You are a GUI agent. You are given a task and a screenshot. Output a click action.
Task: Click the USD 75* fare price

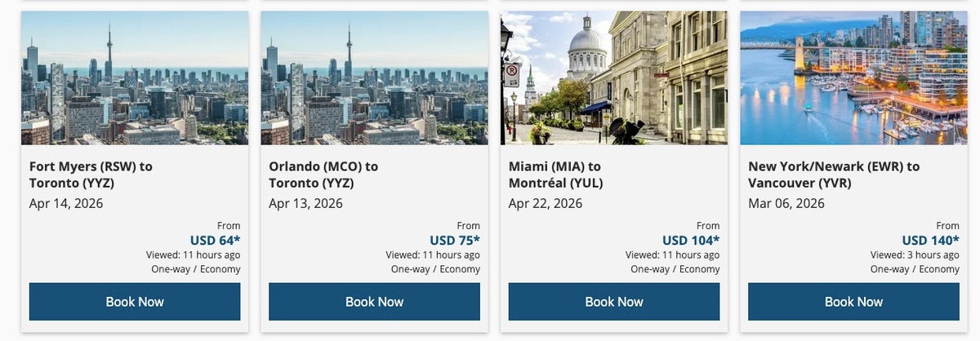click(x=455, y=240)
